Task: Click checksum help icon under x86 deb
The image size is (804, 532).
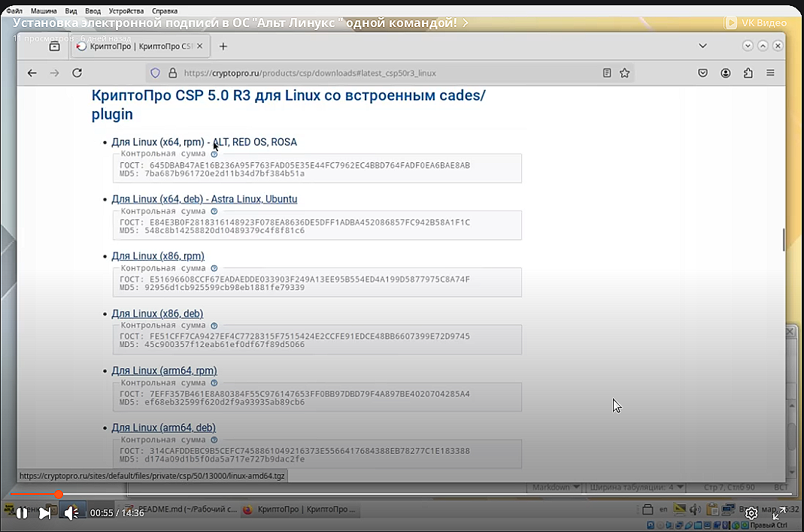Action: tap(214, 325)
